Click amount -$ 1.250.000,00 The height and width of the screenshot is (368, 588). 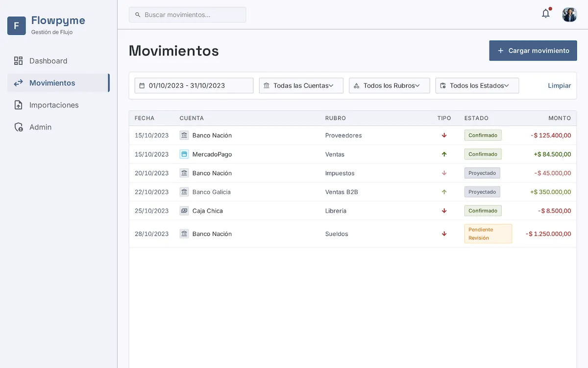pyautogui.click(x=548, y=234)
